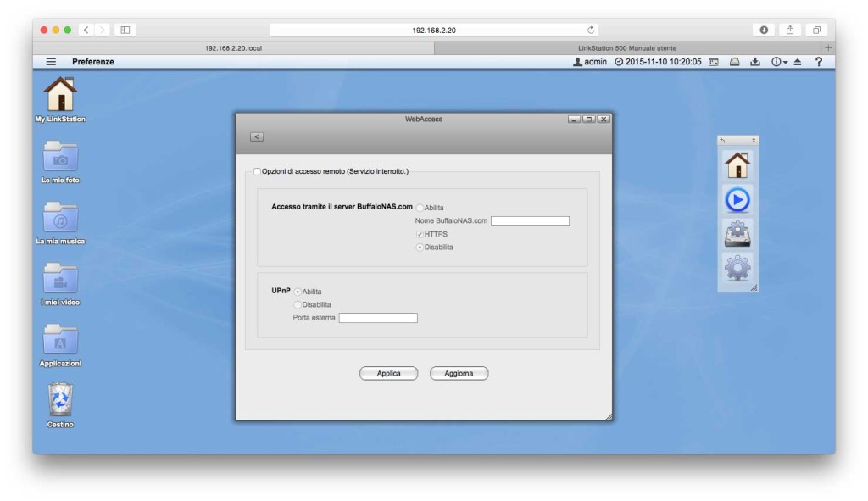Minimize the WebAccess window
The width and height of the screenshot is (868, 501).
tap(574, 119)
